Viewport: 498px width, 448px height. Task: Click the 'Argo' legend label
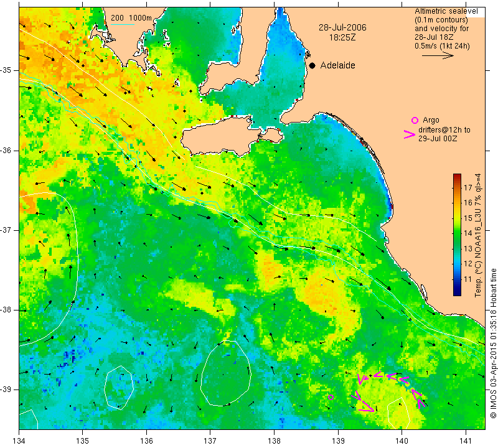431,120
